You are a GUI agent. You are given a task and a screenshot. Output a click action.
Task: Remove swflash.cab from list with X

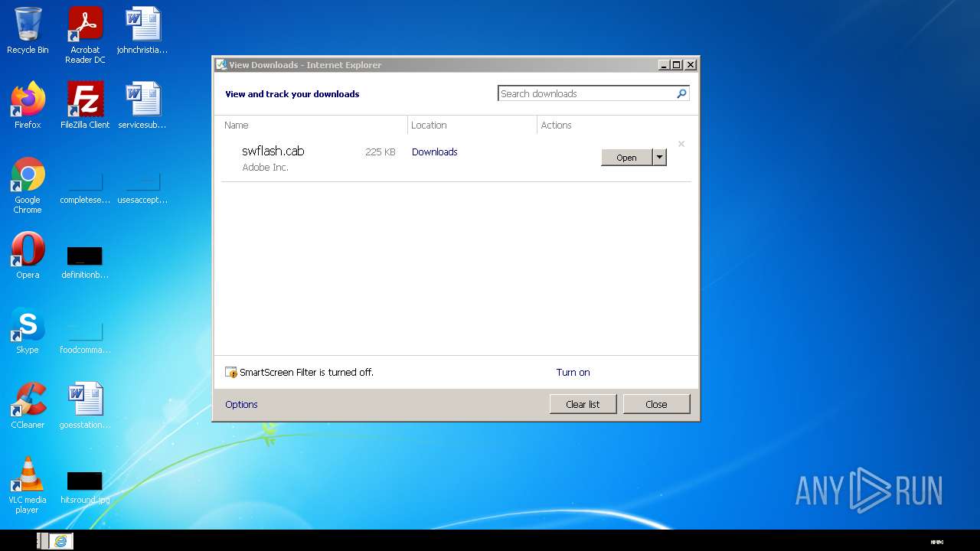coord(681,144)
